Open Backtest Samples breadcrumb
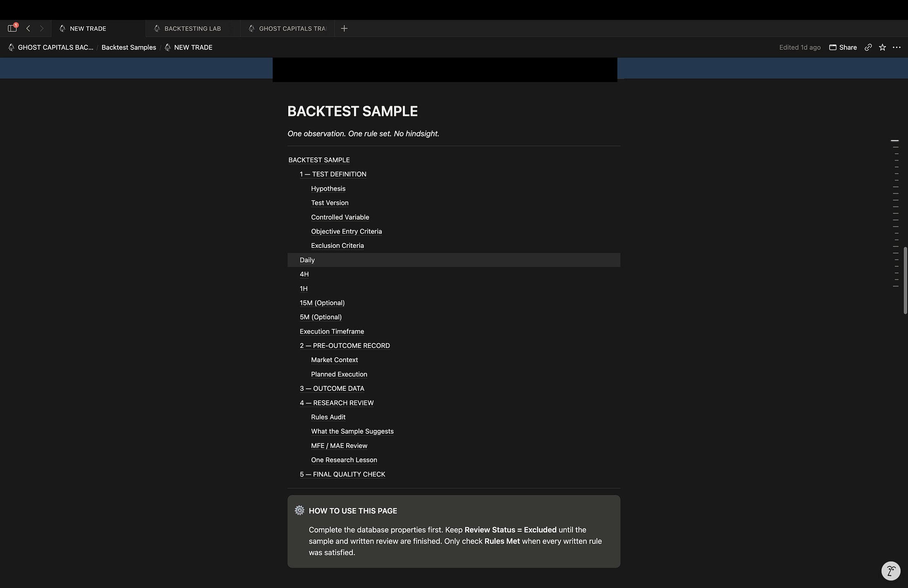Viewport: 908px width, 588px height. pyautogui.click(x=129, y=47)
